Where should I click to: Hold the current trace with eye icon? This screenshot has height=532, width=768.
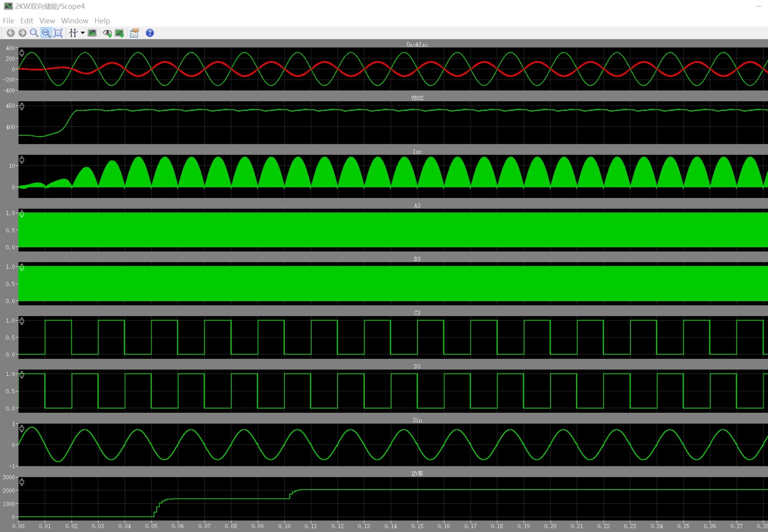(107, 33)
